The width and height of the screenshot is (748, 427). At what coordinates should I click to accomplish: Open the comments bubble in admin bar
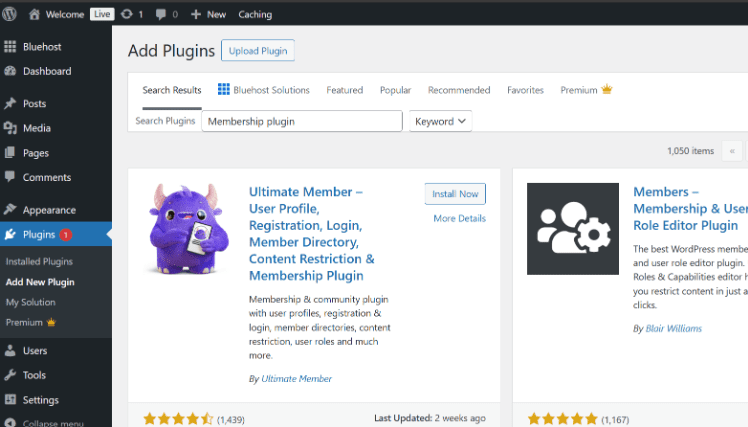[161, 14]
